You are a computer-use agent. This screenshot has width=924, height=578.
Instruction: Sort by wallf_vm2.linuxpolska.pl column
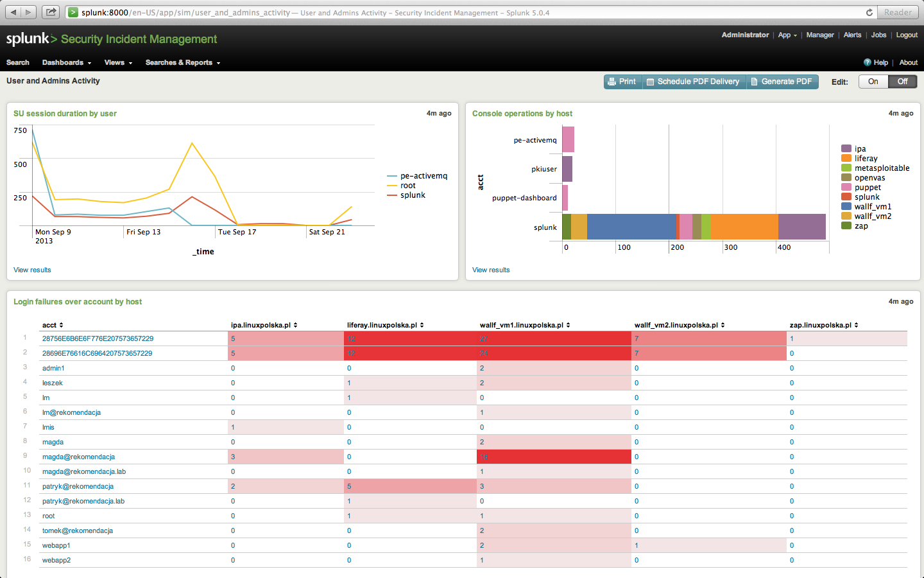[680, 325]
